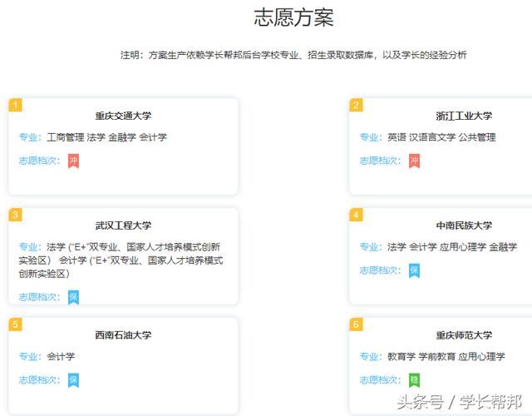This screenshot has width=532, height=416.
Task: Click the number 2 badge on 浙江工业大学 card
Action: (x=356, y=105)
